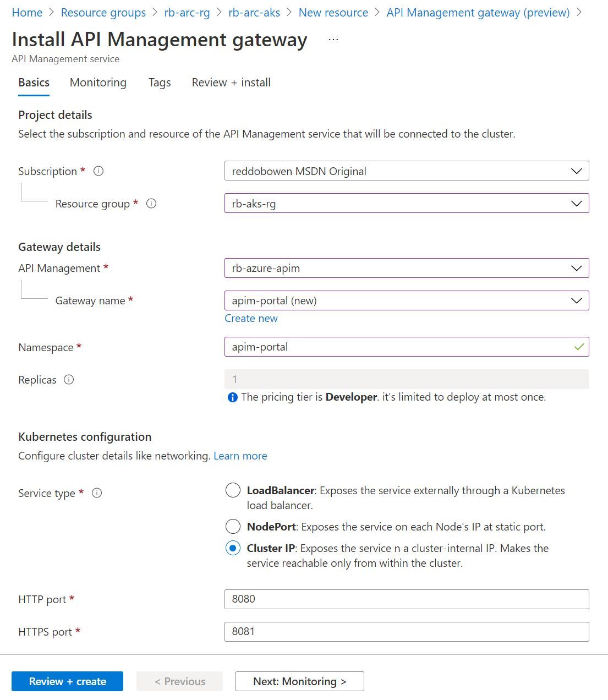Click inside the HTTP port field
Viewport: 608px width, 700px height.
[385, 599]
